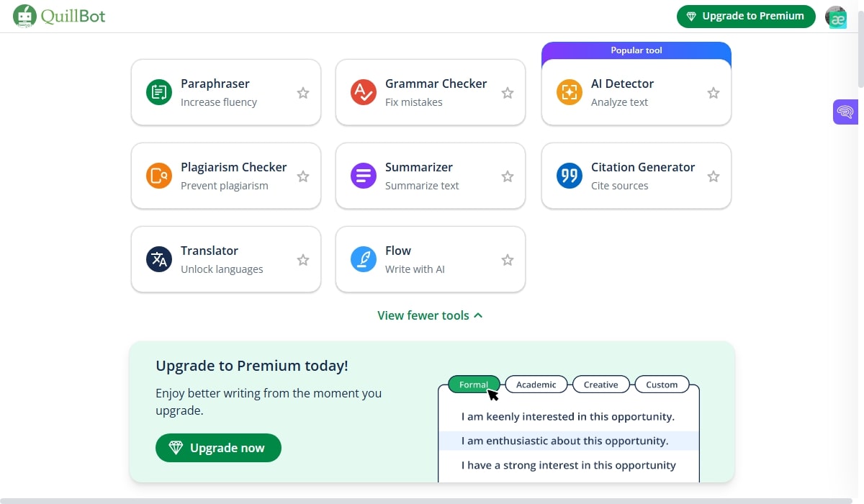Open the Summarizer purple icon
864x504 pixels.
(x=364, y=176)
